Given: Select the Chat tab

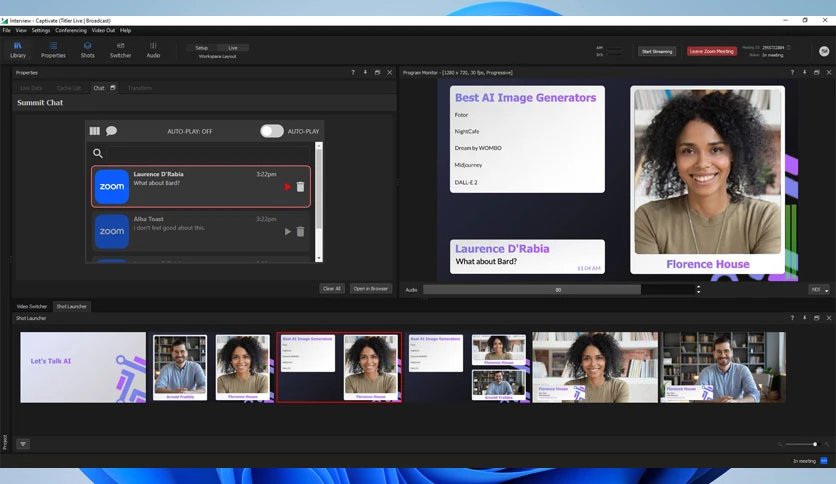Looking at the screenshot, I should click(x=99, y=88).
